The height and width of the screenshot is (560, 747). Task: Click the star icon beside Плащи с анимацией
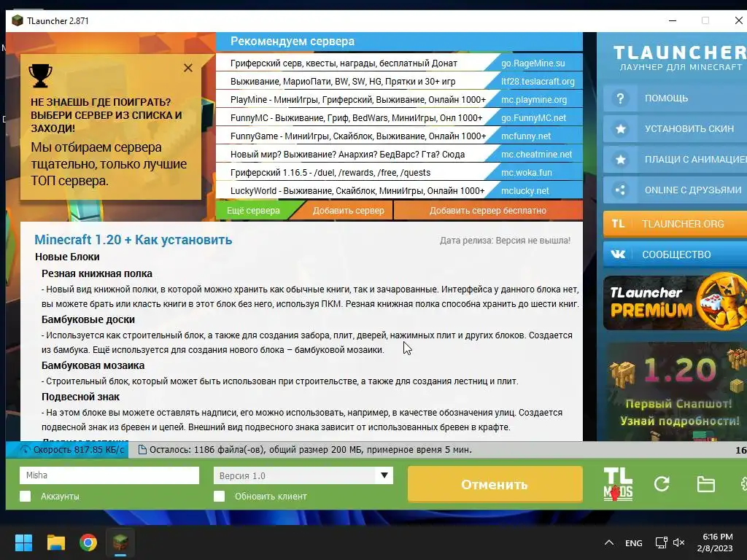tap(620, 160)
